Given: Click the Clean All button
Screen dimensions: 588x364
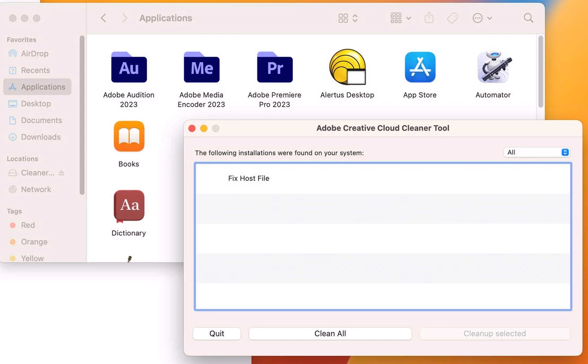Looking at the screenshot, I should click(x=330, y=334).
